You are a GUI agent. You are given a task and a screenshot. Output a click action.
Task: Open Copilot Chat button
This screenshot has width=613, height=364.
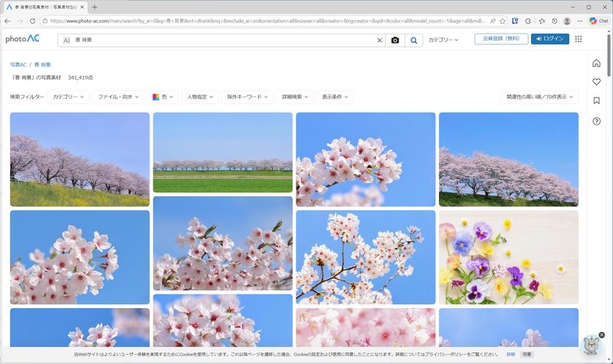point(598,21)
